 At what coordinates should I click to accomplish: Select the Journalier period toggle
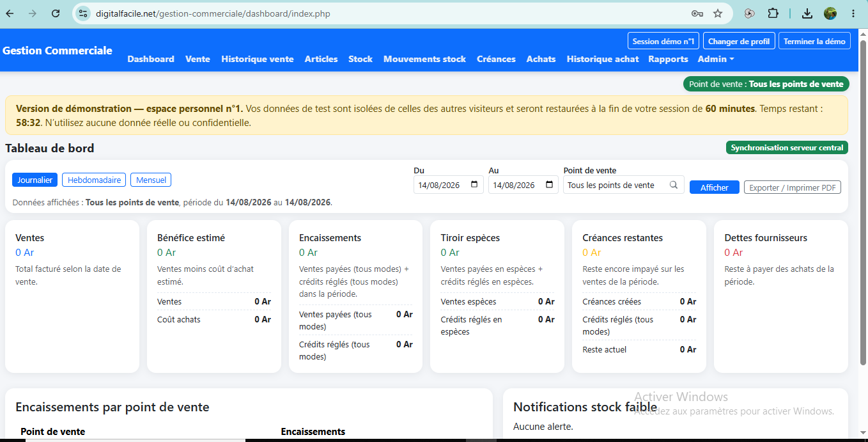coord(35,180)
